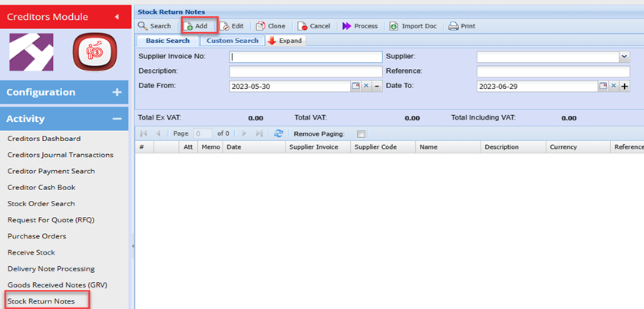Click the sidebar splitter collapse handle
Viewport: 644px width, 309px height.
point(132,246)
